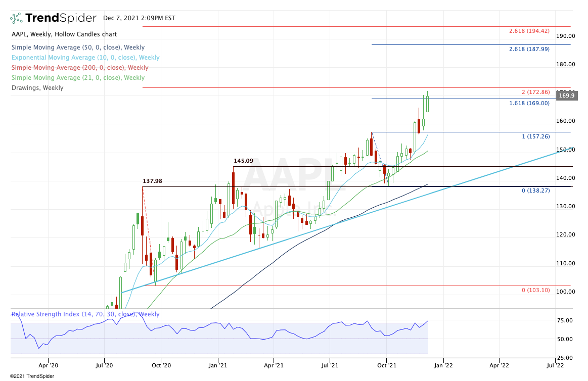Select Simple Moving Average (50) legend entry
588x381 pixels.
78,47
